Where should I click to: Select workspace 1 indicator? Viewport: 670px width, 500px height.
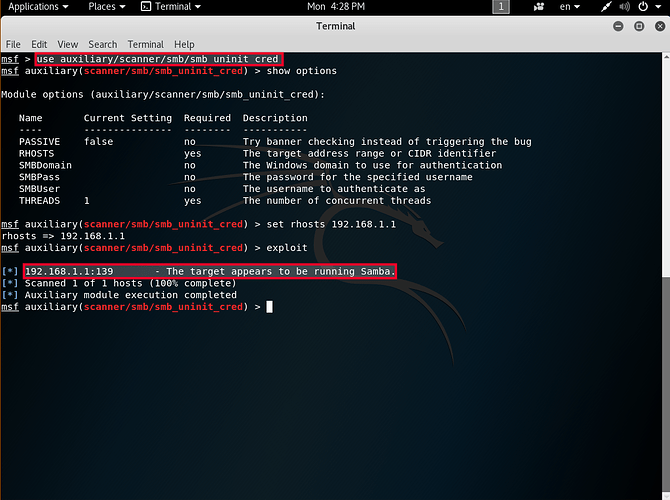click(500, 7)
